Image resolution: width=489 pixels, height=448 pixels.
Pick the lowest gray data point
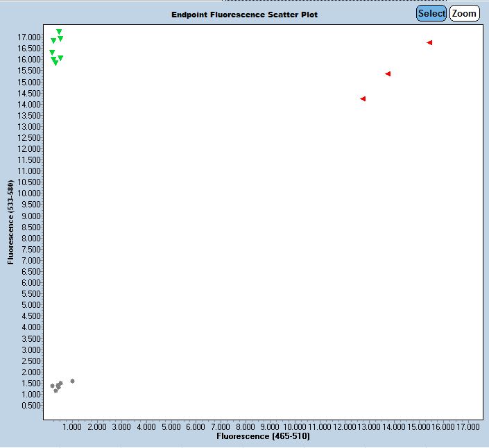(56, 390)
